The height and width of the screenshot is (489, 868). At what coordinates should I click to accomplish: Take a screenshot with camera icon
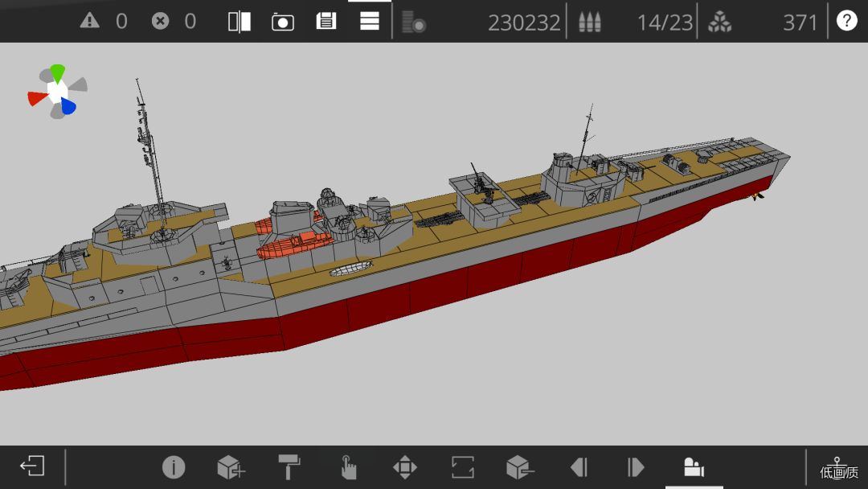tap(283, 23)
